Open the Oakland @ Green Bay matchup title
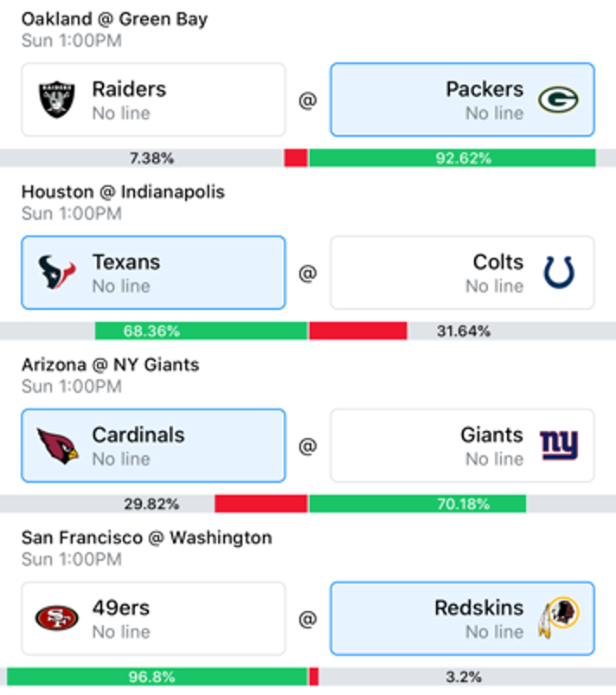Screen dimensions: 616x695 [x=114, y=19]
